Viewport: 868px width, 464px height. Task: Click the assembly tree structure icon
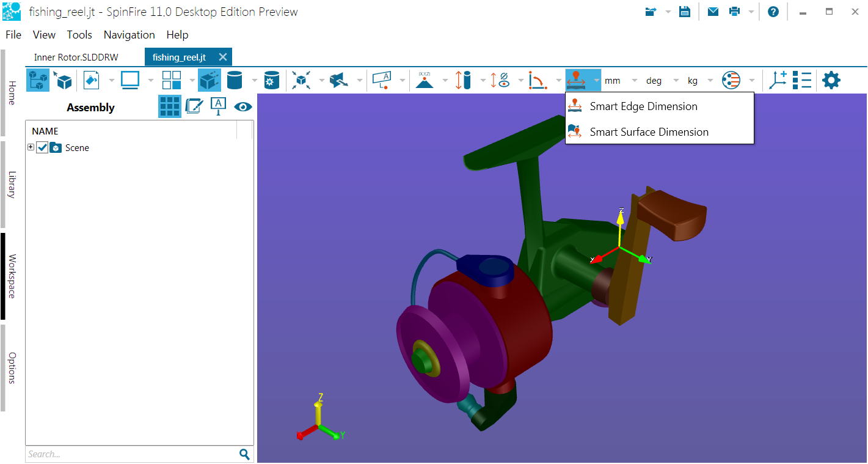(x=38, y=80)
